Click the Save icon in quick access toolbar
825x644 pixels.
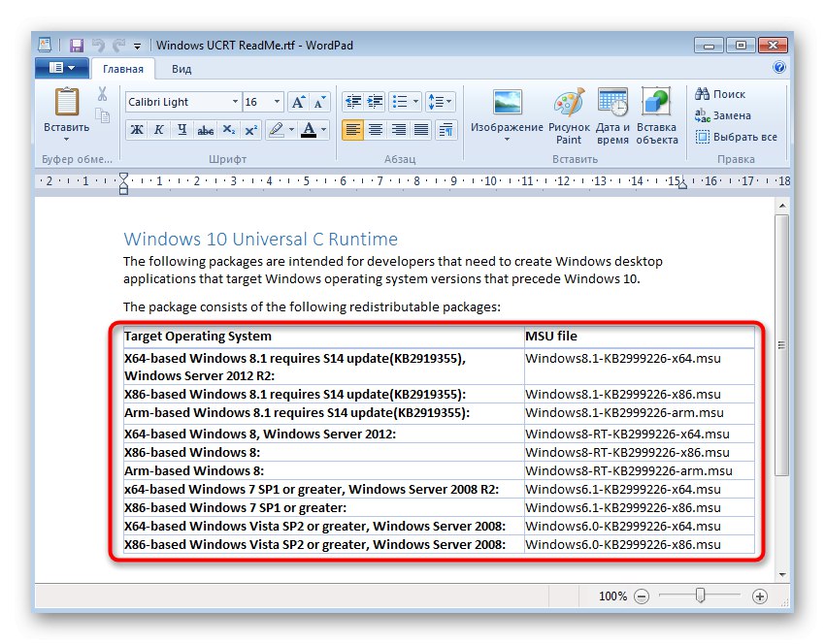point(76,46)
